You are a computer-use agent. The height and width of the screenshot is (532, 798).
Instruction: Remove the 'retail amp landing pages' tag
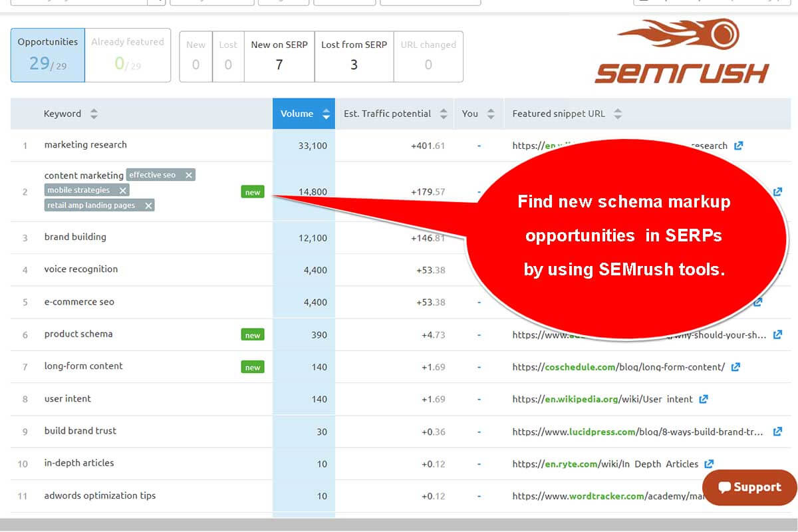click(x=148, y=205)
